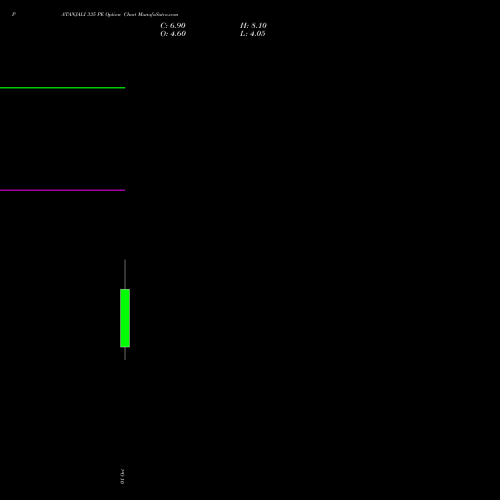Click the low value 'L: 4.05'
This screenshot has width=500, height=500.
[x=253, y=34]
